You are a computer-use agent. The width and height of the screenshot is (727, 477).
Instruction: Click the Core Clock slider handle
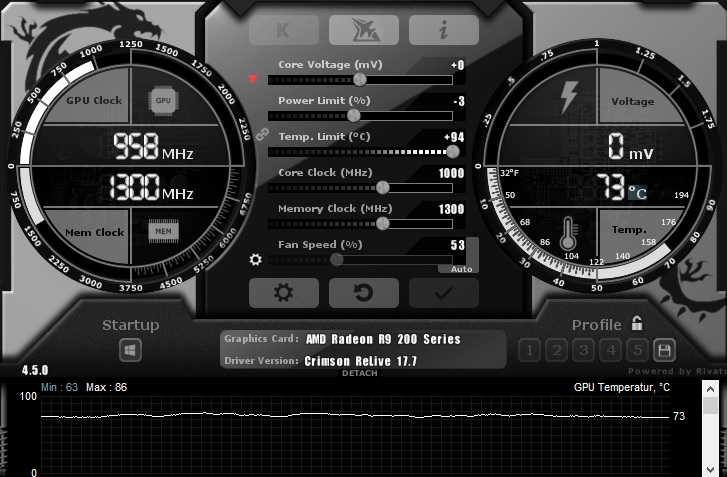[383, 188]
